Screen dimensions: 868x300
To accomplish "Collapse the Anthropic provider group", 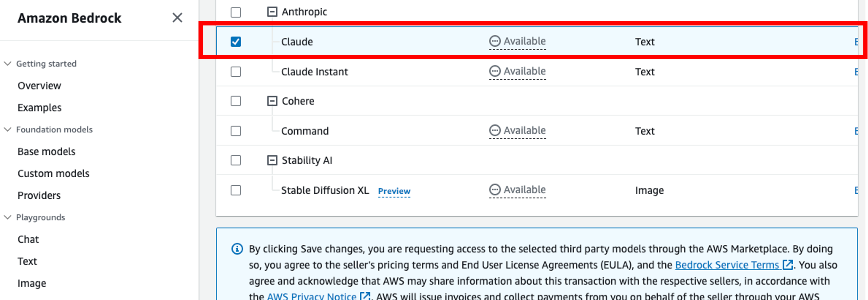I will click(272, 12).
